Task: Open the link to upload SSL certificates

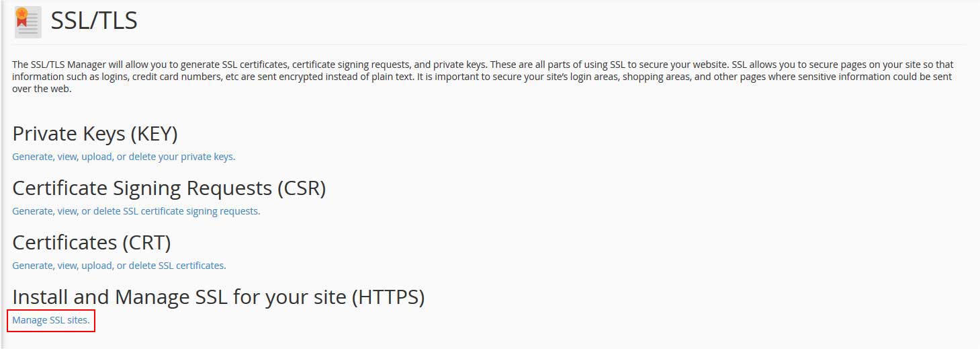Action: (119, 266)
